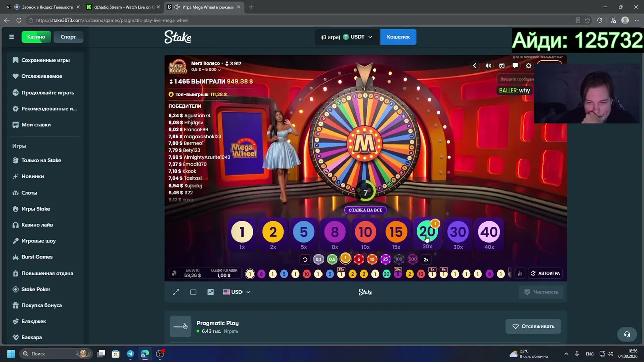The width and height of the screenshot is (644, 362).
Task: Open the USD display currency dropdown
Action: click(236, 292)
